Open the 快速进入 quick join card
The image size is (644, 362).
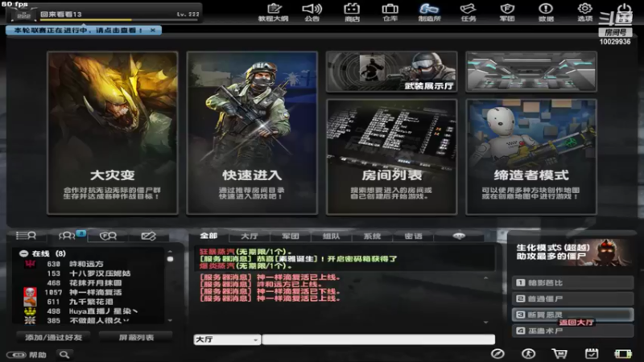(x=252, y=133)
